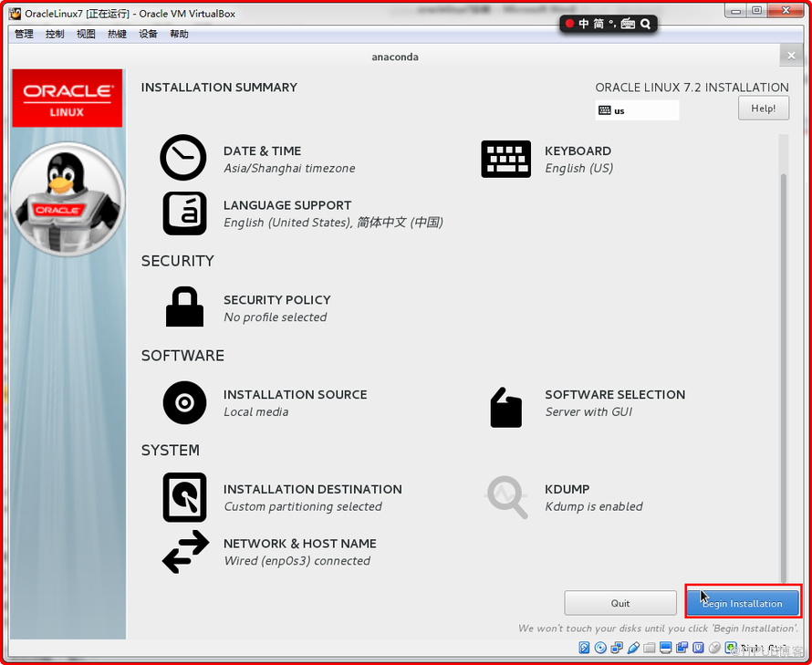Click the keyboard capture green arrow icon
Image resolution: width=812 pixels, height=665 pixels.
(x=731, y=648)
